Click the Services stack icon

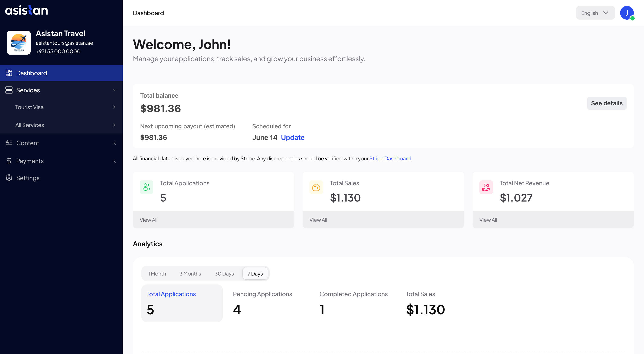click(9, 90)
